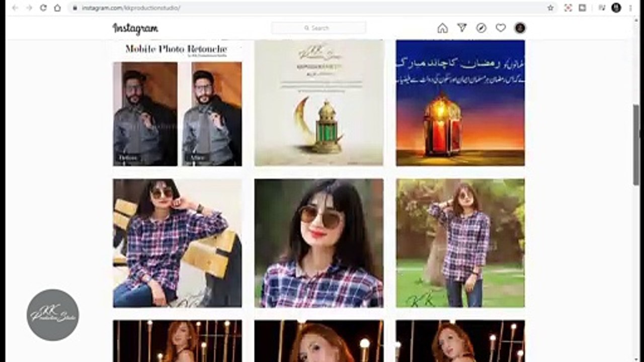Viewport: 644px width, 362px height.
Task: Open the Chrome three-dot menu
Action: [630, 8]
